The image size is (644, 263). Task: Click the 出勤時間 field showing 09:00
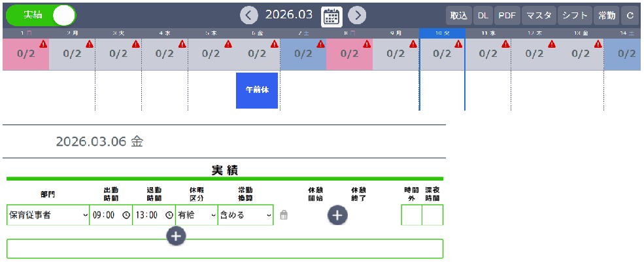tap(105, 215)
